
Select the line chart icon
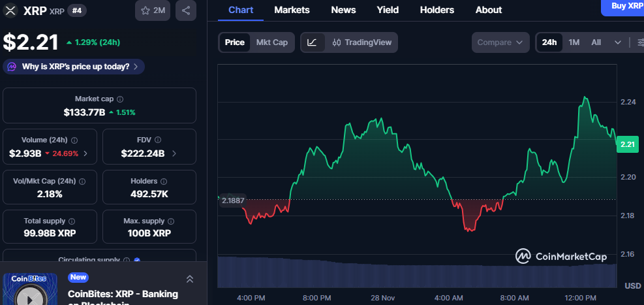312,42
